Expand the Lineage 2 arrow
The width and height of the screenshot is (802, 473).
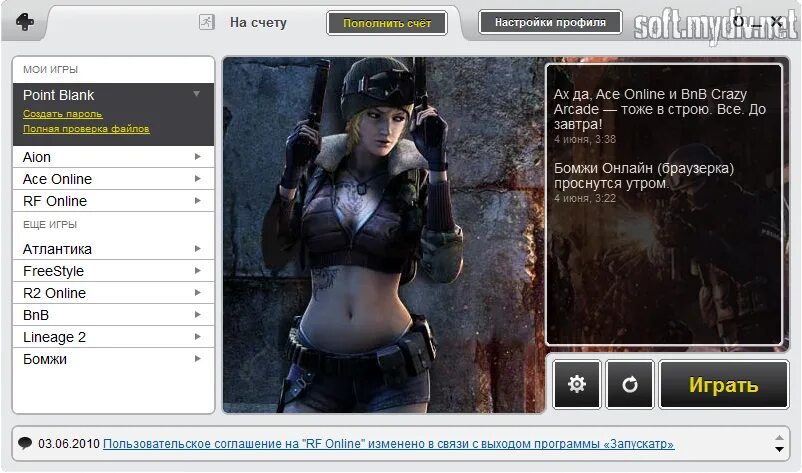click(197, 336)
